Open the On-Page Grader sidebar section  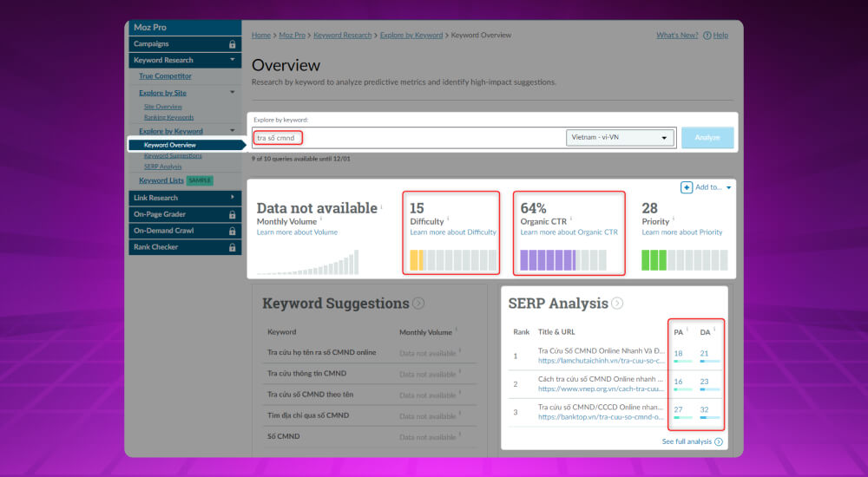click(185, 214)
